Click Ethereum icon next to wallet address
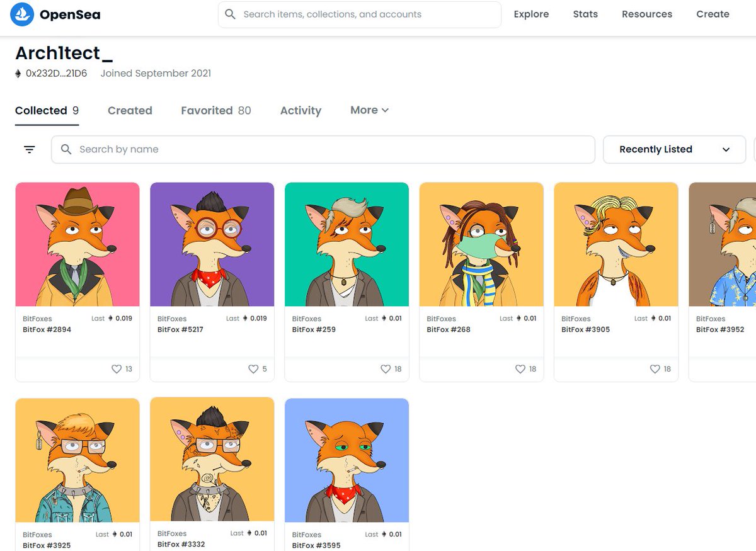This screenshot has height=551, width=756. 18,74
